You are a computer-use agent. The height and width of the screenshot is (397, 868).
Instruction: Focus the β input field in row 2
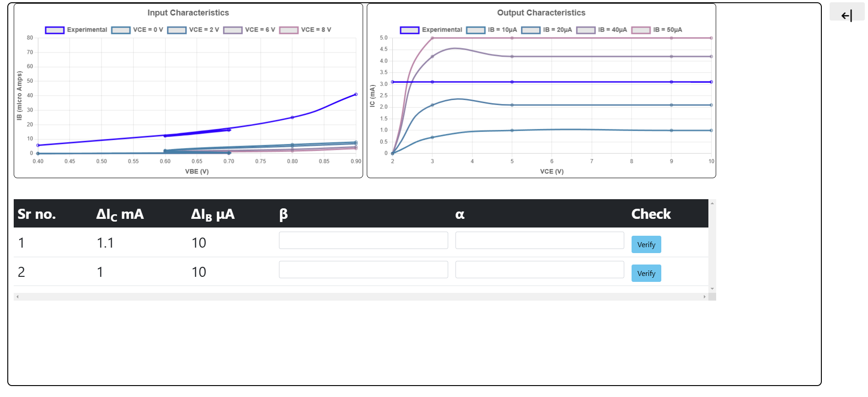363,270
